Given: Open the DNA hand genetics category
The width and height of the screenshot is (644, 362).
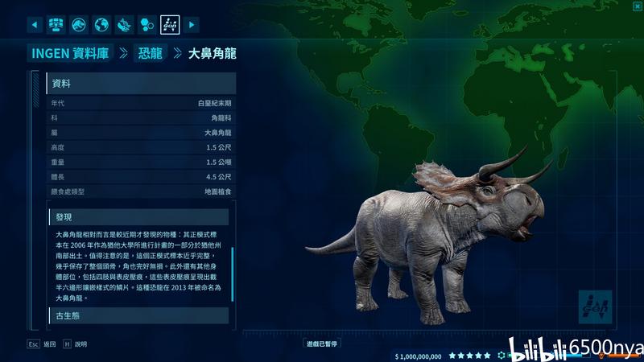Looking at the screenshot, I should [125, 25].
